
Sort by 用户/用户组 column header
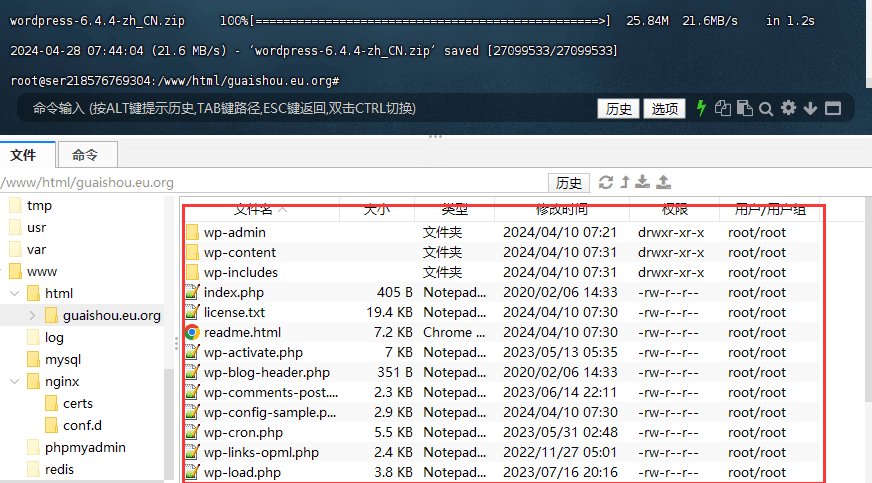click(770, 210)
